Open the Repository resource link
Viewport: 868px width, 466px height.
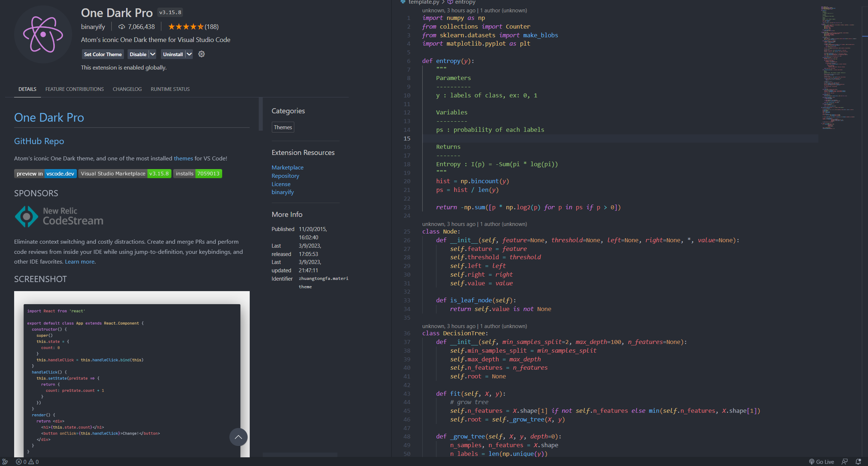click(x=285, y=176)
